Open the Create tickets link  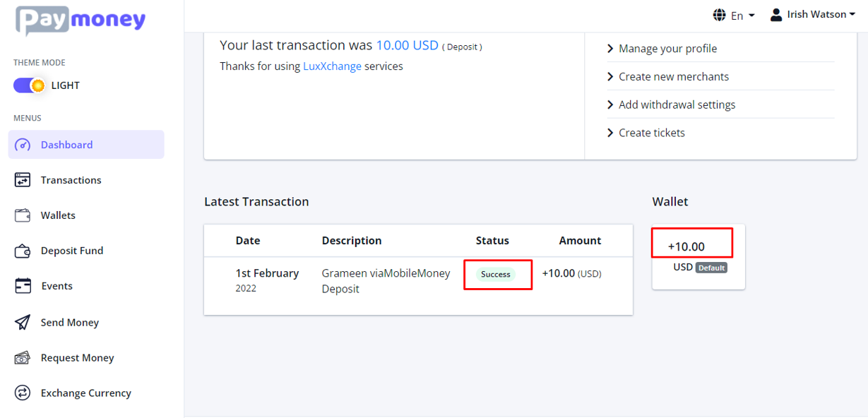(651, 133)
